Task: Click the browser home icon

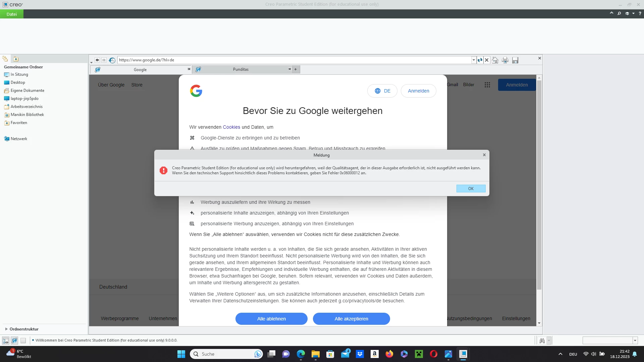Action: [495, 60]
